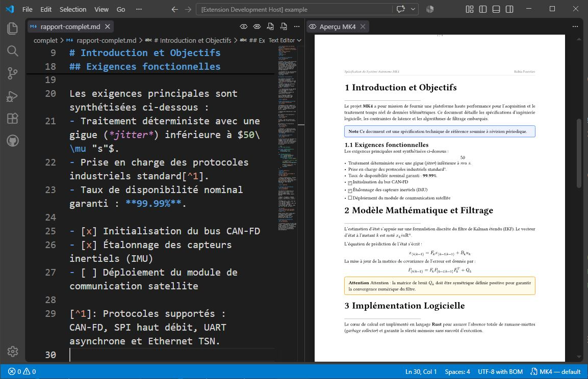Click the '3 Implémentation Logicielle' preview heading
This screenshot has width=588, height=379.
(404, 306)
